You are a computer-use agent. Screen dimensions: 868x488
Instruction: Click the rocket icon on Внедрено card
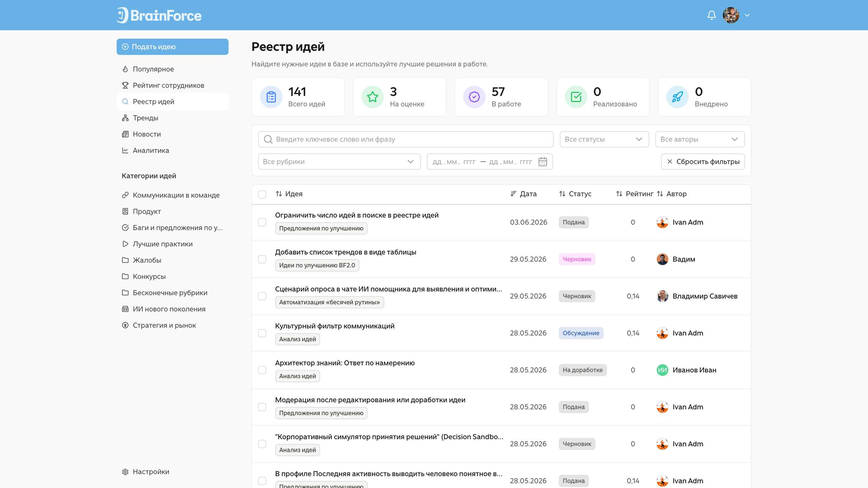click(x=677, y=97)
